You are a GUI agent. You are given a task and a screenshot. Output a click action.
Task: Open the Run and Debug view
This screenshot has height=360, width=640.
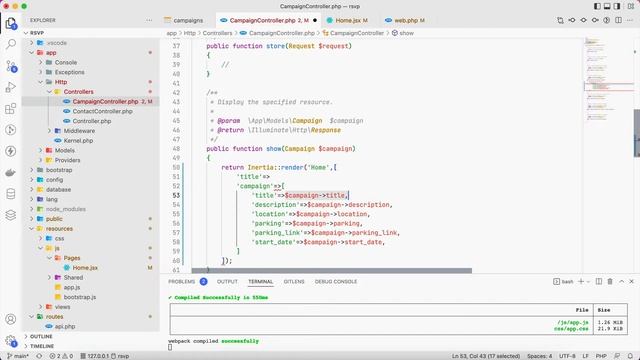(11, 87)
